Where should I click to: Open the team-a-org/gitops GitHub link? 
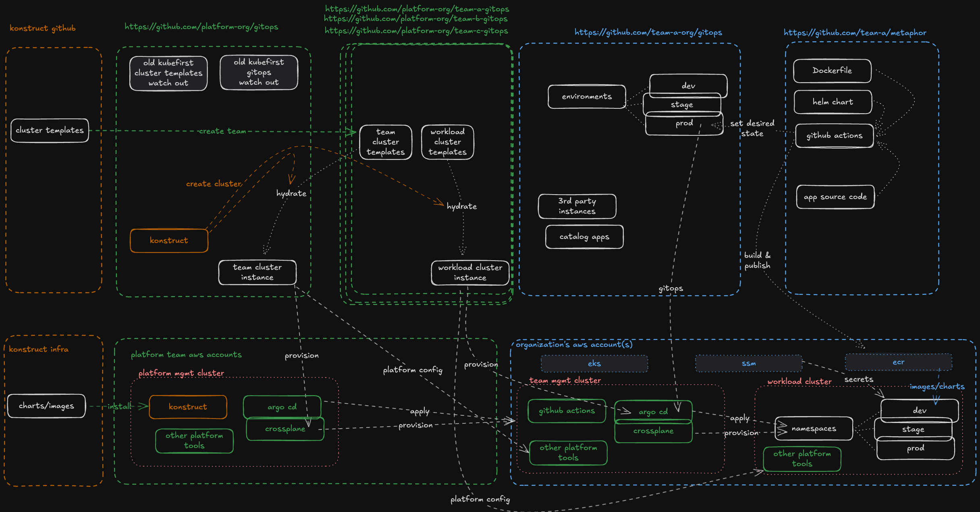(648, 33)
